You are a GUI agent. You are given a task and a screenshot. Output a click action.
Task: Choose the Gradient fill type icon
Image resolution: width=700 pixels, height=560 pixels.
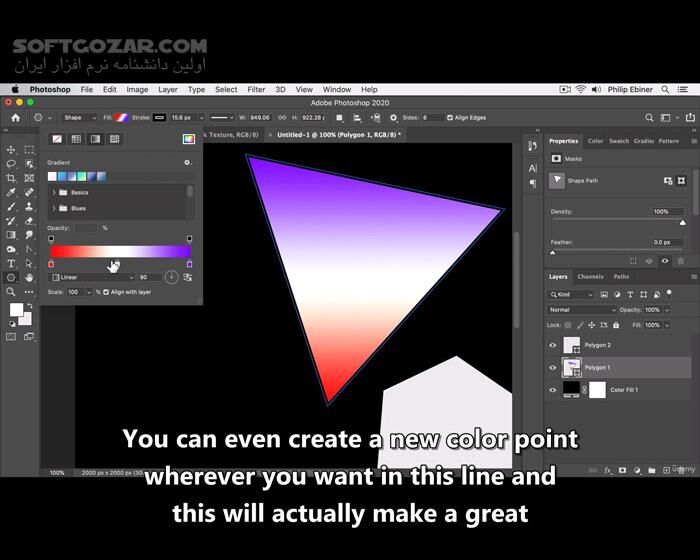(96, 139)
